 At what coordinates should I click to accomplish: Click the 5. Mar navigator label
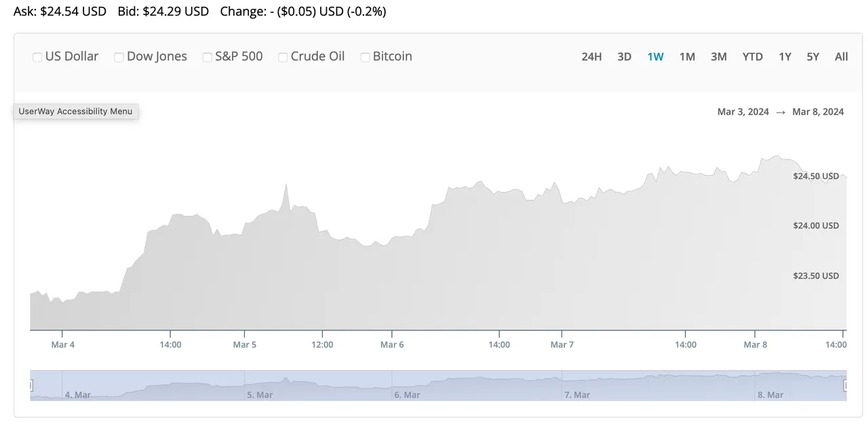point(259,395)
